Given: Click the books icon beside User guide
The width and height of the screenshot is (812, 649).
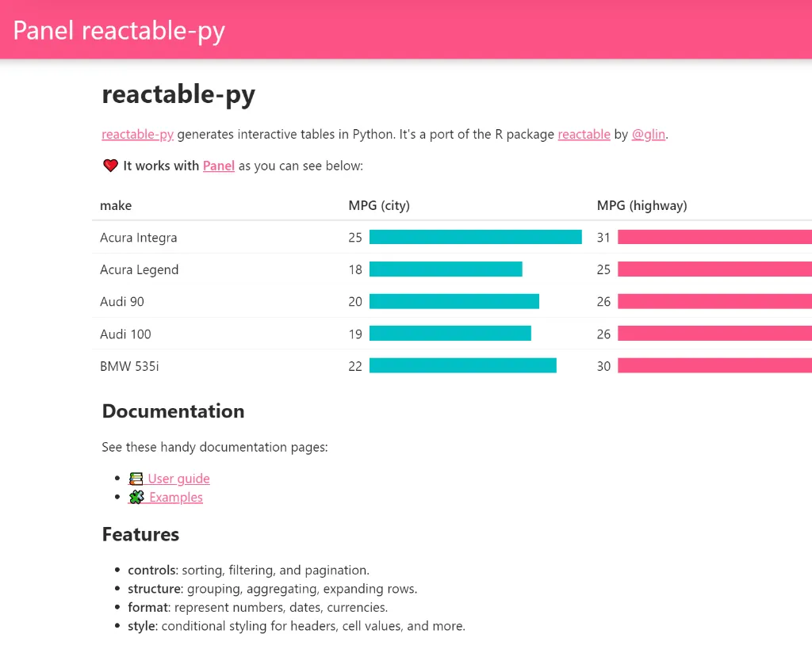Looking at the screenshot, I should [136, 479].
